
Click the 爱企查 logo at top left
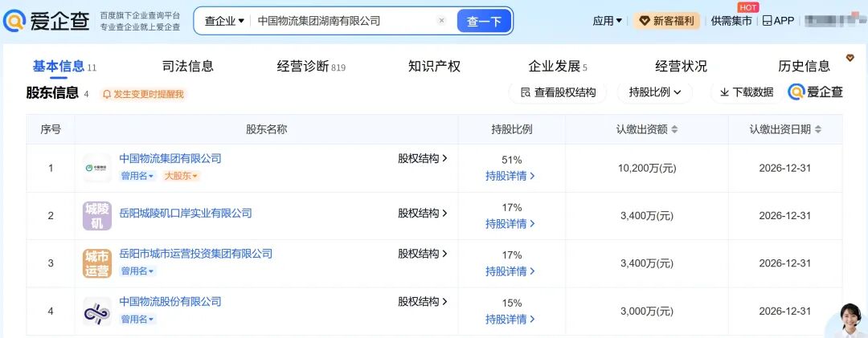tap(47, 20)
